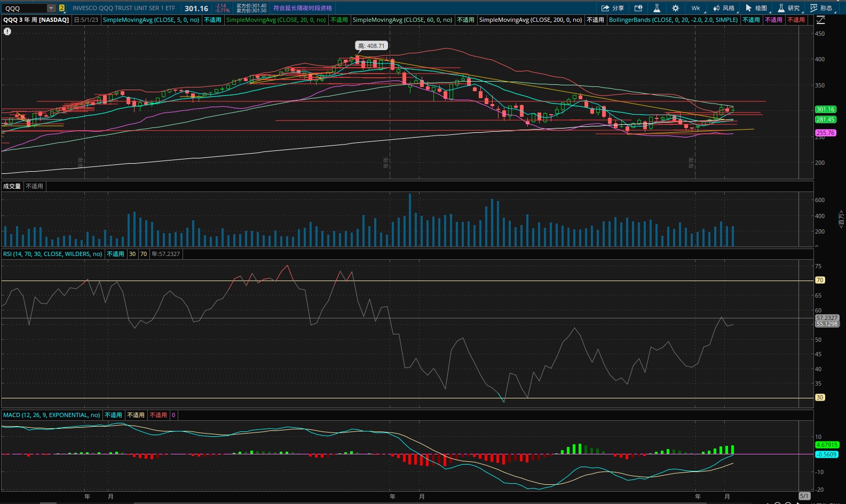Click the MACD -0.5609 cyan value tag

[x=827, y=454]
